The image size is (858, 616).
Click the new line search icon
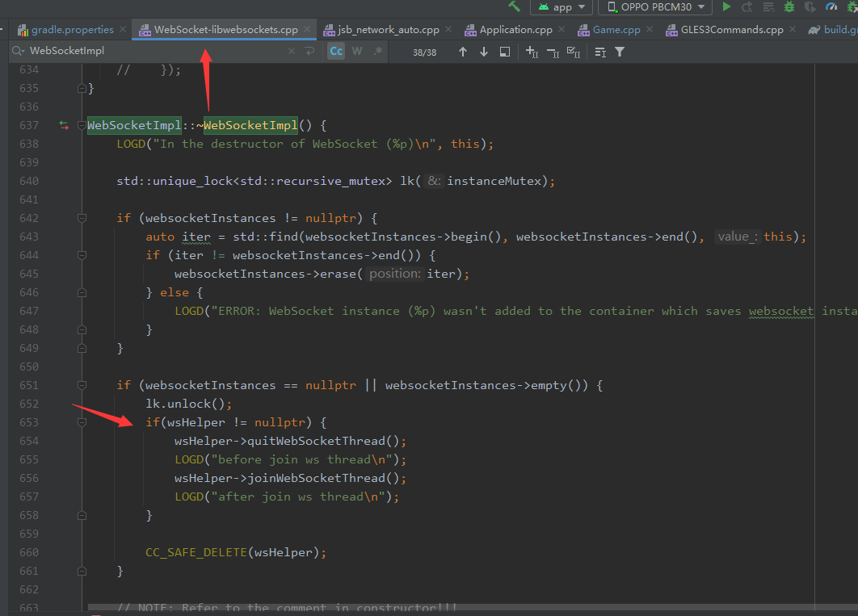tap(309, 51)
